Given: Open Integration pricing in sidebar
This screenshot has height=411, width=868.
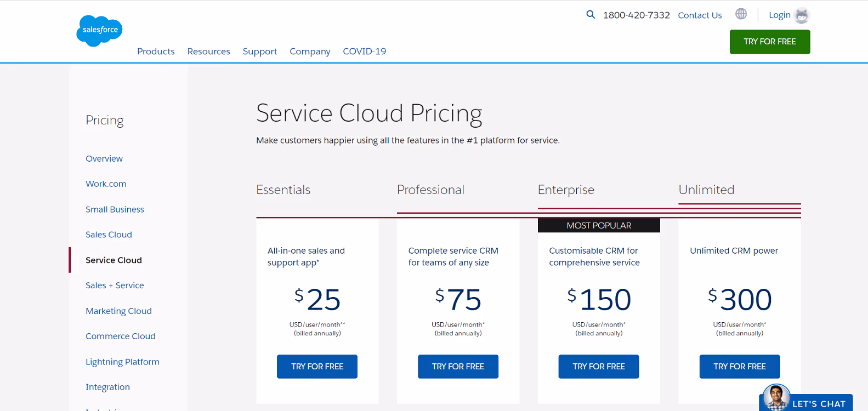Looking at the screenshot, I should click(x=107, y=387).
